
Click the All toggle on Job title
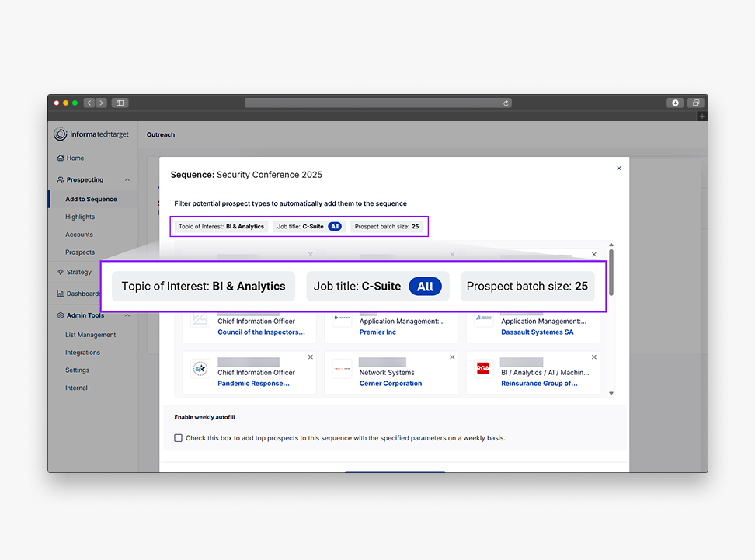coord(334,227)
